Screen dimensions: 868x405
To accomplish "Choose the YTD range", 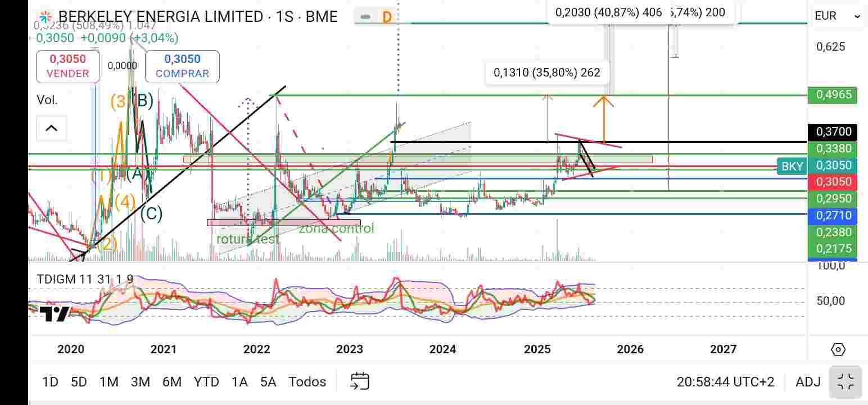I will click(x=206, y=382).
